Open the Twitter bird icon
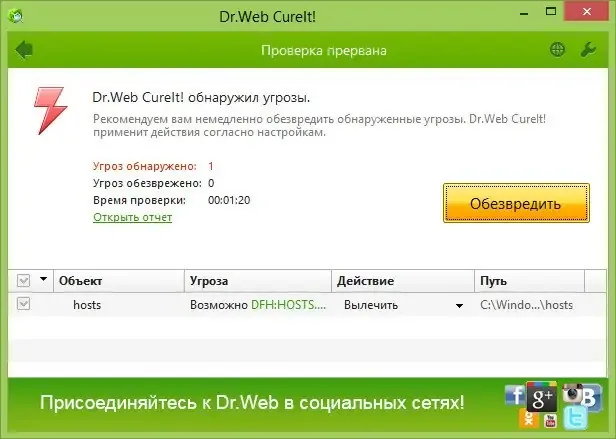This screenshot has width=616, height=439. pos(576,418)
